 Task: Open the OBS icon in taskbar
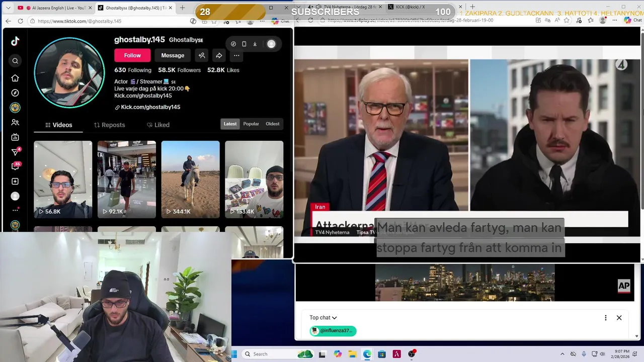tap(412, 354)
